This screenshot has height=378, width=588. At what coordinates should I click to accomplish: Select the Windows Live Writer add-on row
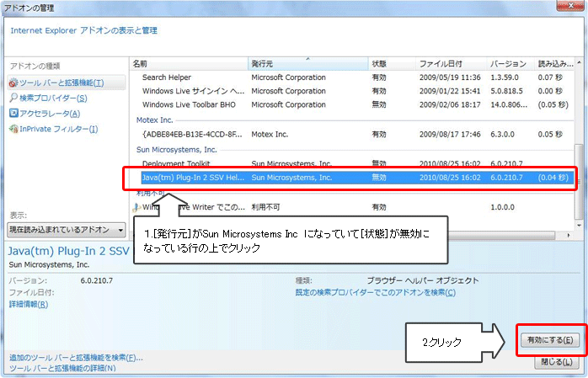pyautogui.click(x=352, y=207)
